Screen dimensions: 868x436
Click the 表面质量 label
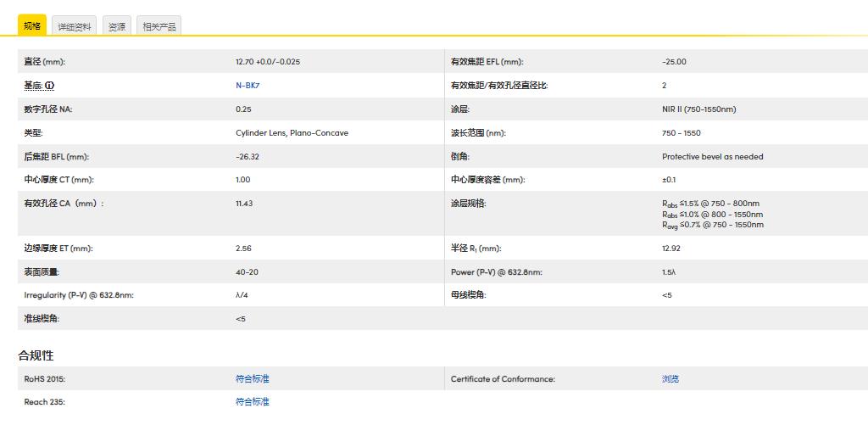coord(42,272)
